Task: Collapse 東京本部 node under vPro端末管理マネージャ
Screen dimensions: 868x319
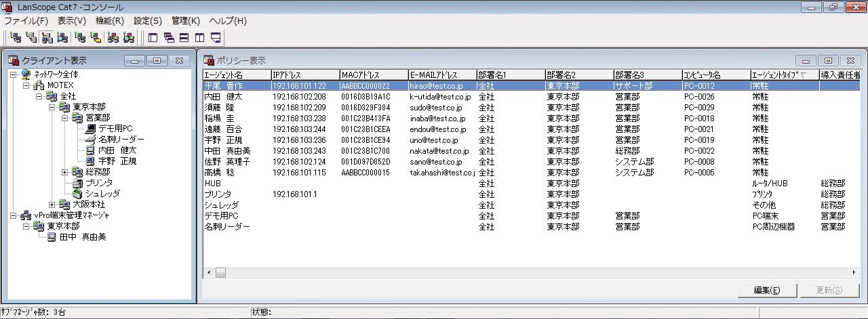Action: (26, 226)
